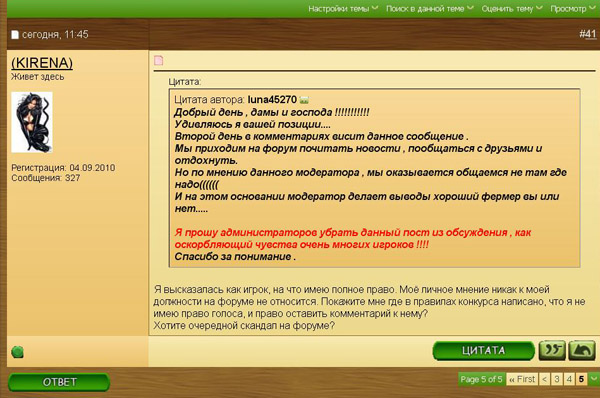The image size is (600, 398).
Task: Click the post date document icon
Action: point(15,35)
